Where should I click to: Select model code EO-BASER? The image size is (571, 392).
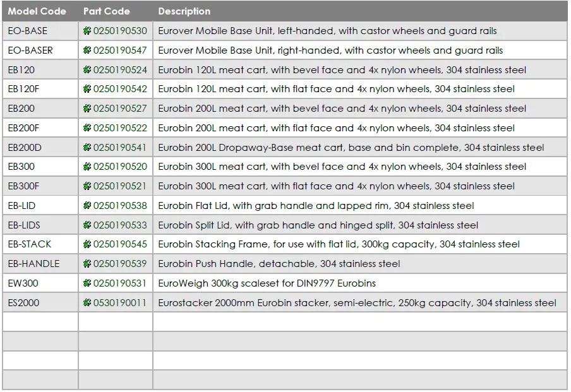[30, 50]
